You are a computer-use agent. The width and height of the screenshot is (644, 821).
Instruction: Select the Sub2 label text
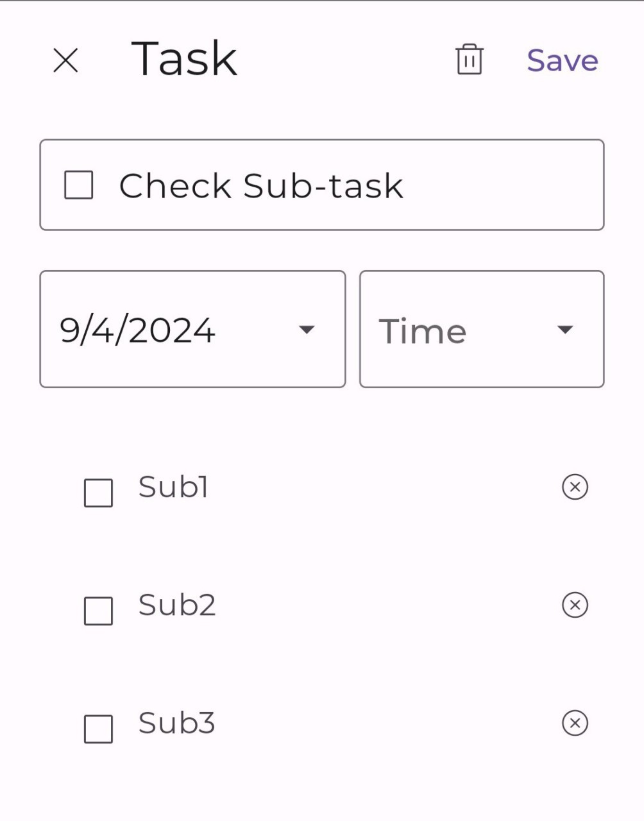point(177,605)
